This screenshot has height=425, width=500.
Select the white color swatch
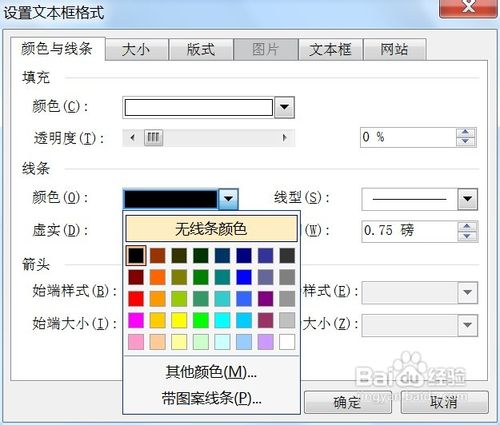pos(287,342)
